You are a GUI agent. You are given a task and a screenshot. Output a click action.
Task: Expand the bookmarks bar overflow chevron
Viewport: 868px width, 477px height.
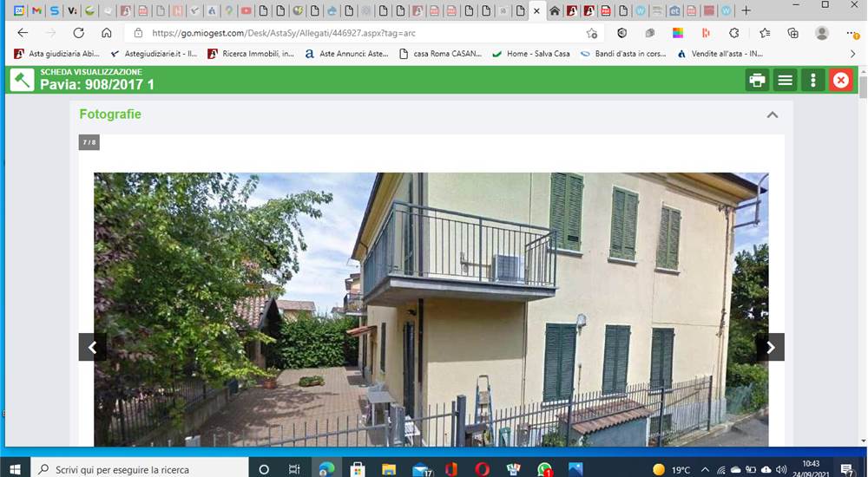tap(852, 54)
